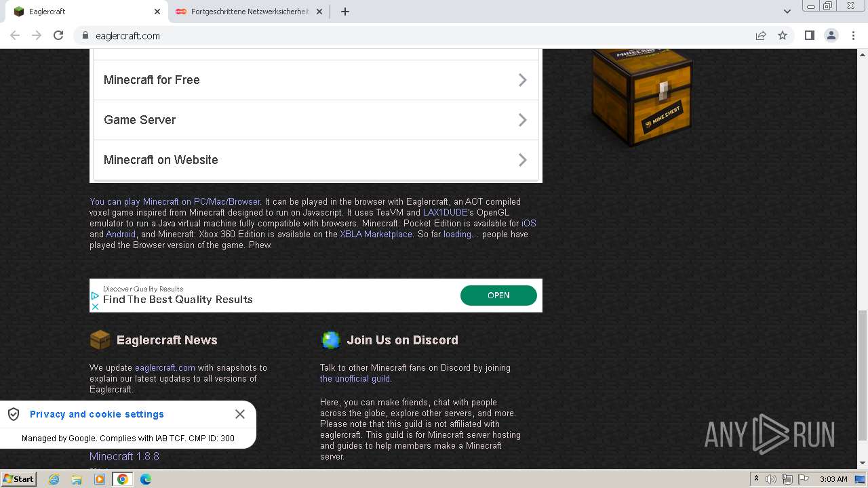Open Privacy and cookie settings

tap(97, 414)
